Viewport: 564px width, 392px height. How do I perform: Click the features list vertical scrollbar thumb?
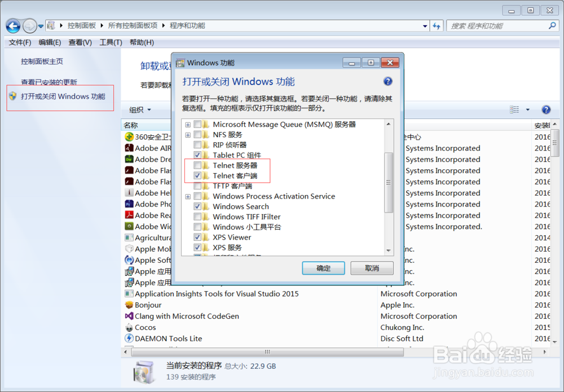pos(389,182)
